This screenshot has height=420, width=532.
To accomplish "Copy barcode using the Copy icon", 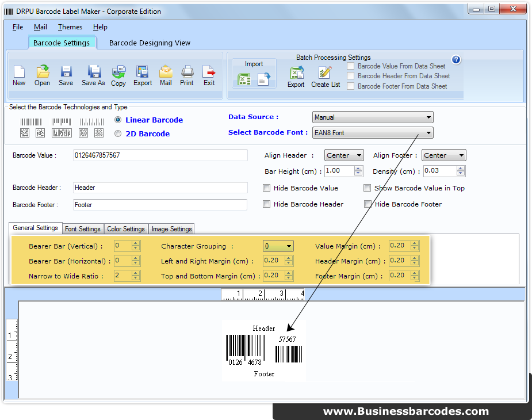I will pos(118,72).
